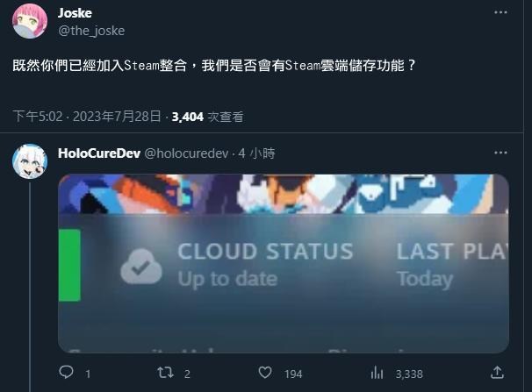Like the HoloCureDev reply
Viewport: 532px width, 392px height.
click(x=265, y=373)
